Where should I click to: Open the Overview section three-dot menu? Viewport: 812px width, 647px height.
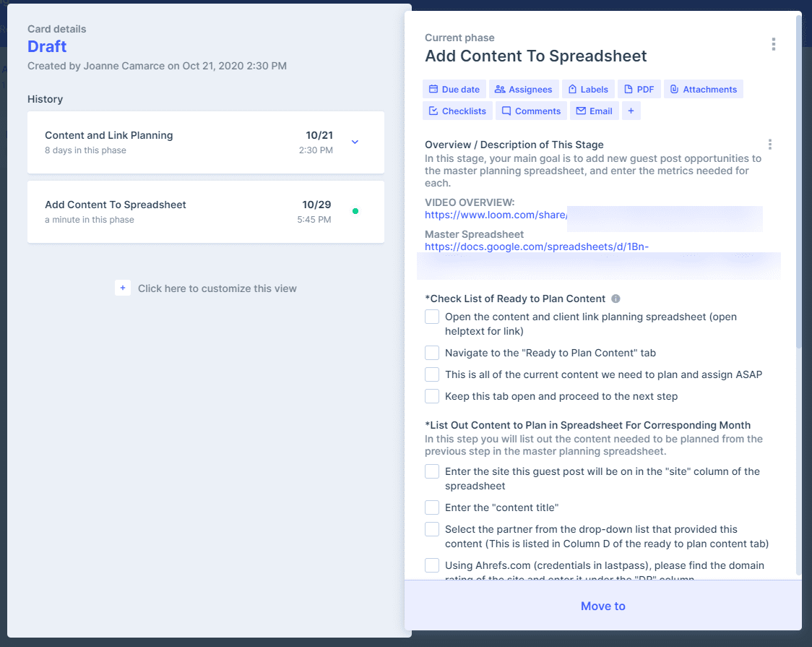click(769, 144)
